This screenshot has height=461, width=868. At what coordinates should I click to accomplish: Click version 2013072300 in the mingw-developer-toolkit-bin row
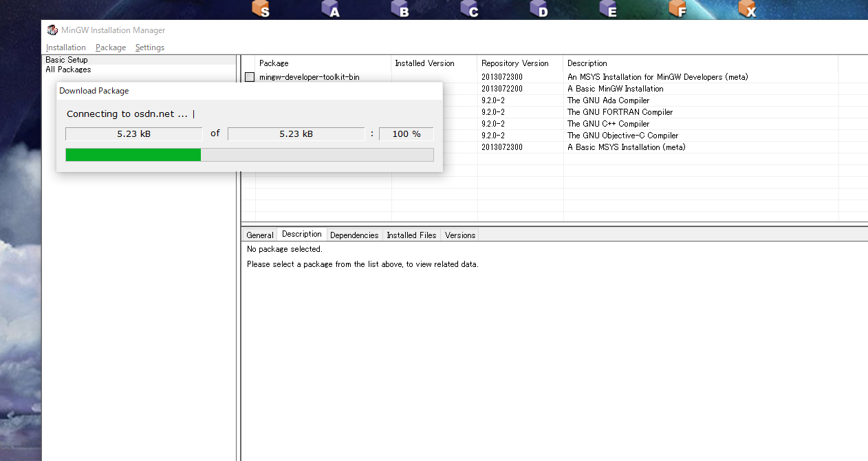tap(502, 77)
